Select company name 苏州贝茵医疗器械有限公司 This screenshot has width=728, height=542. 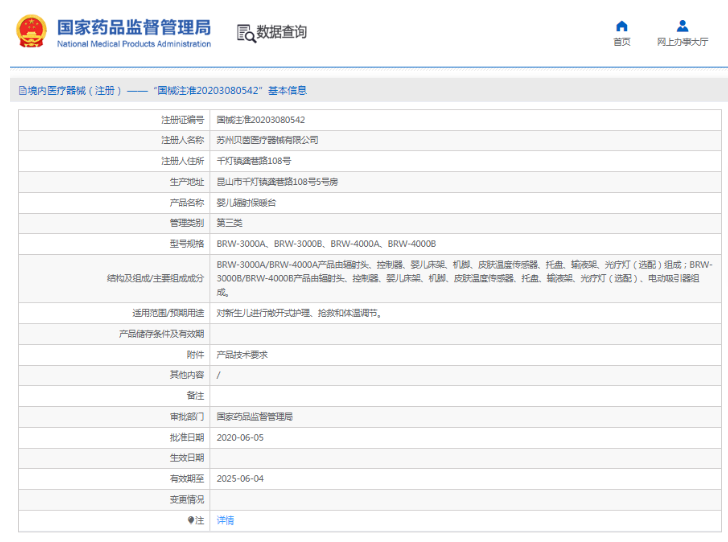267,140
